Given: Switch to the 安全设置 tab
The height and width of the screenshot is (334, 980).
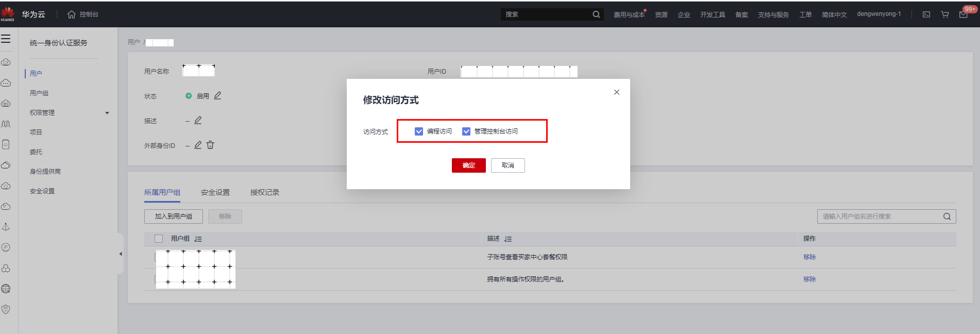Looking at the screenshot, I should pos(215,192).
